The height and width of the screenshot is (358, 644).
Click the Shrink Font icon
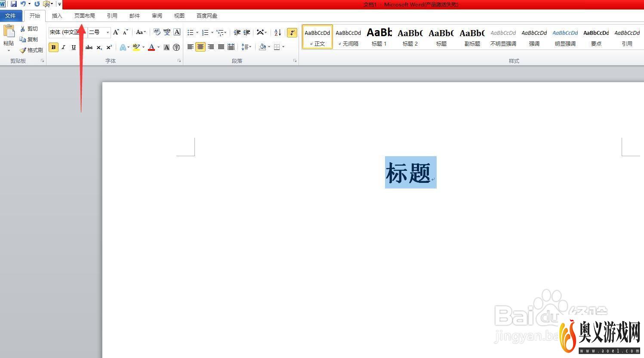click(126, 32)
